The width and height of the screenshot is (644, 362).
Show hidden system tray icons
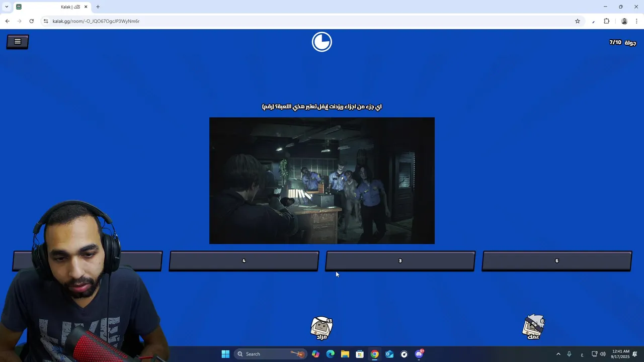[558, 354]
